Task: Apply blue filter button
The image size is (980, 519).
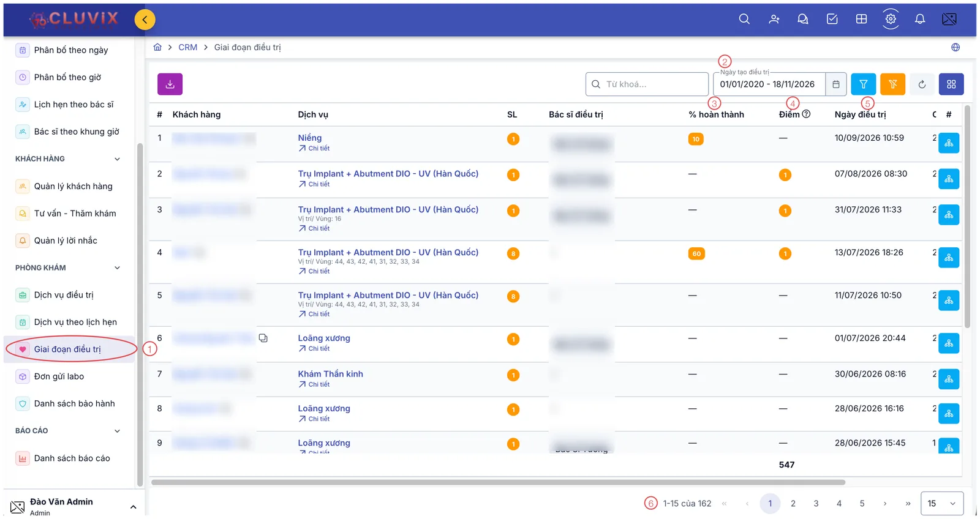Action: tap(864, 84)
